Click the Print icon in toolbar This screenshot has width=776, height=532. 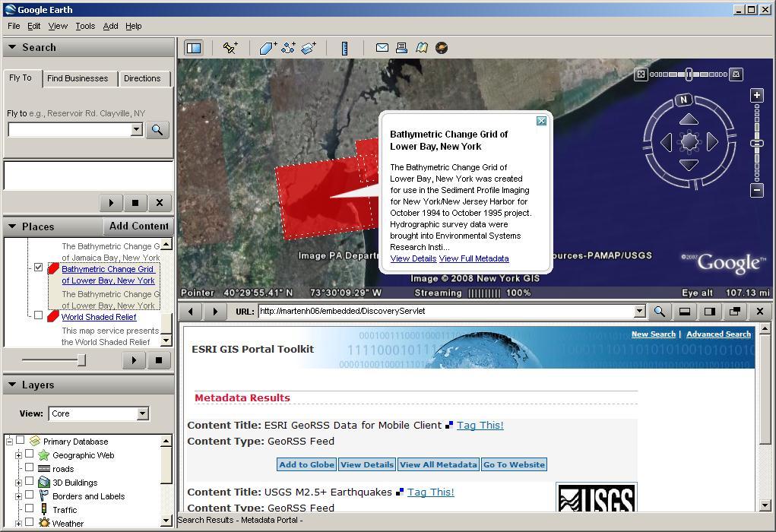402,48
